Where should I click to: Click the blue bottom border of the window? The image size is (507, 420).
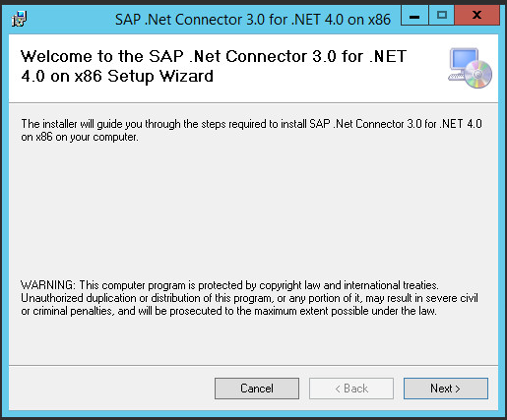click(x=253, y=413)
